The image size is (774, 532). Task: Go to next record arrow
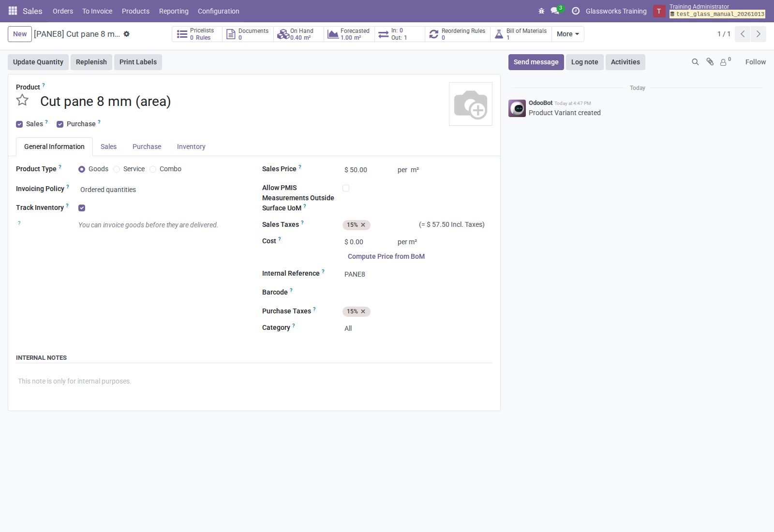[x=759, y=34]
